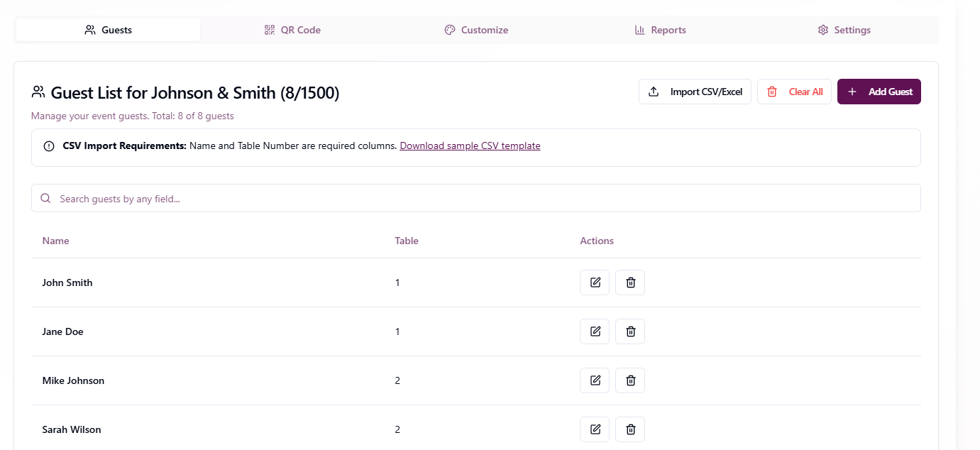Click the delete trash icon for Sarah Wilson
980x450 pixels.
pyautogui.click(x=629, y=429)
